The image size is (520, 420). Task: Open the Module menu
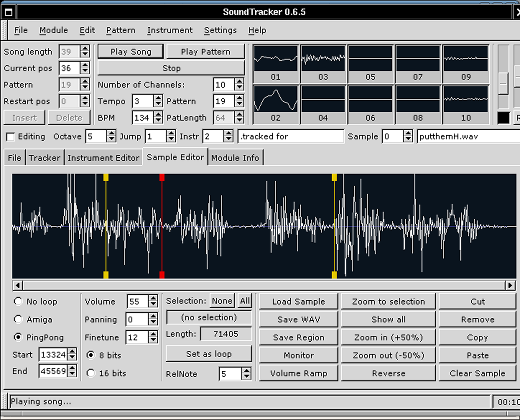[x=54, y=30]
